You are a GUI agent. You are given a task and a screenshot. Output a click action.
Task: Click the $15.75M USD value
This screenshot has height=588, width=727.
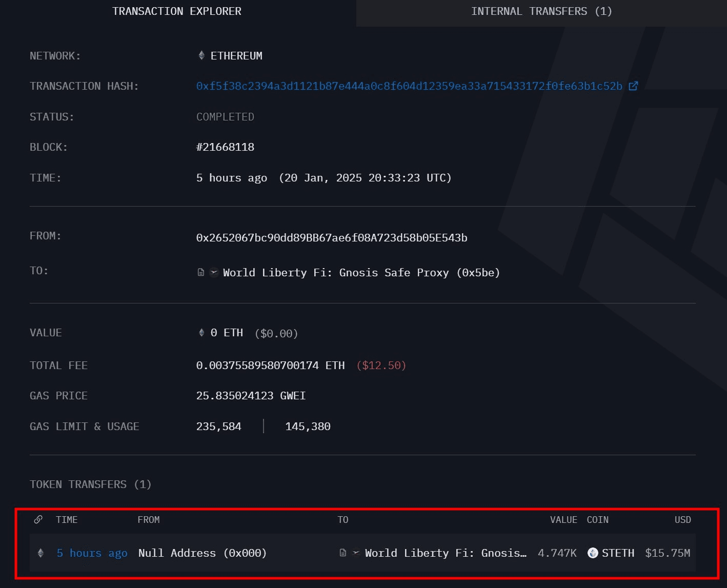pos(668,553)
